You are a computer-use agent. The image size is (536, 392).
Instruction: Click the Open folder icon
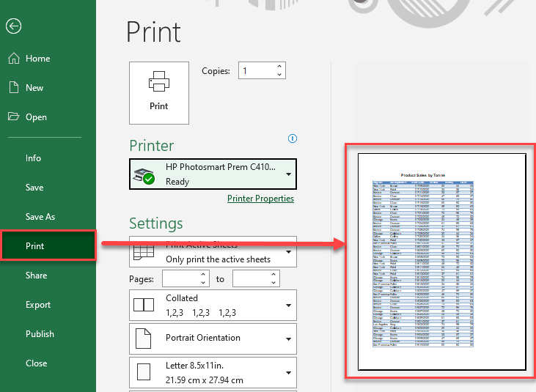13,117
